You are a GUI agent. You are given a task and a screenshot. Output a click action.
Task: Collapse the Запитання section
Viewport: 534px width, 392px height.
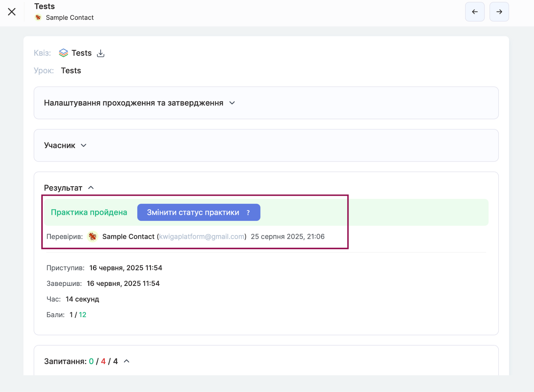[126, 361]
